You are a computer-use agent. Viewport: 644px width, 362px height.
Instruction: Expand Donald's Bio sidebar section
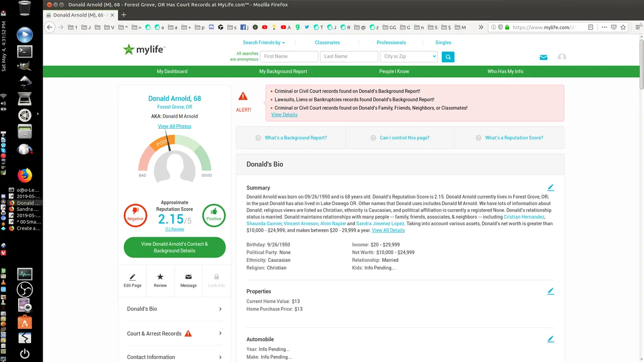coord(175,309)
